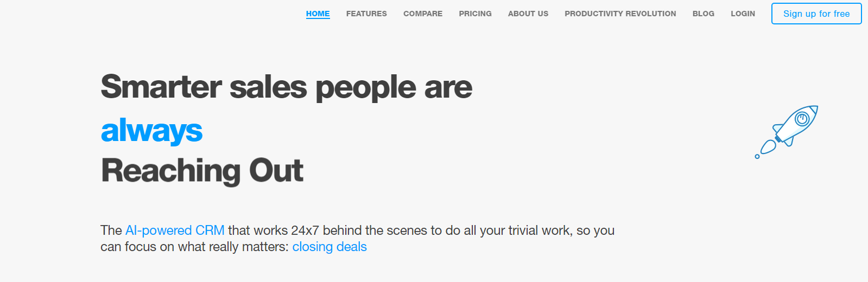Open the PRODUCTIVITY REVOLUTION page

point(620,14)
